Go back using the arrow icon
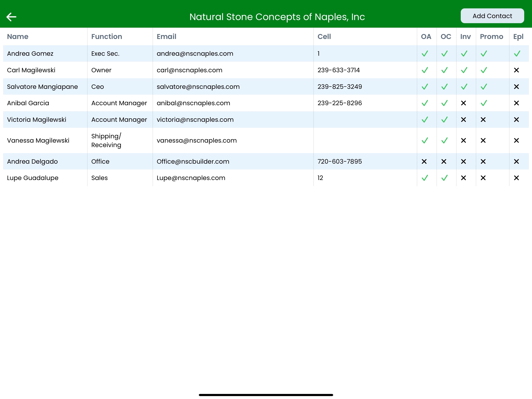The width and height of the screenshot is (532, 399). [11, 17]
